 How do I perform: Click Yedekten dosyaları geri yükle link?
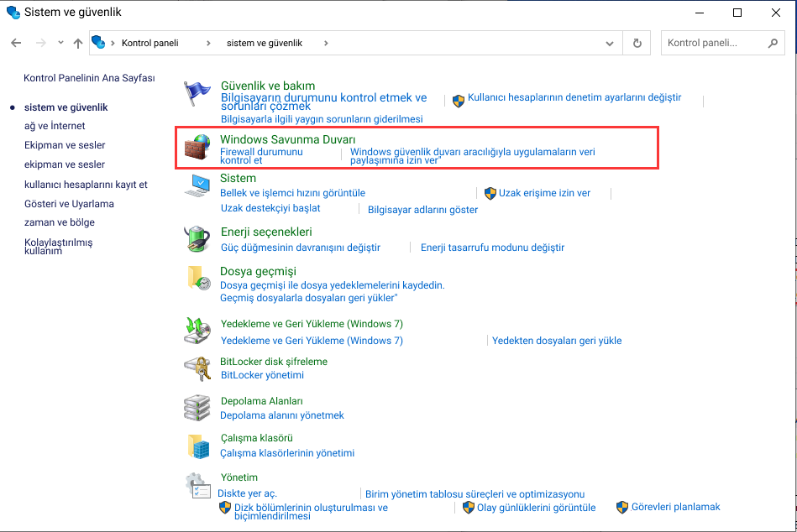click(x=557, y=341)
